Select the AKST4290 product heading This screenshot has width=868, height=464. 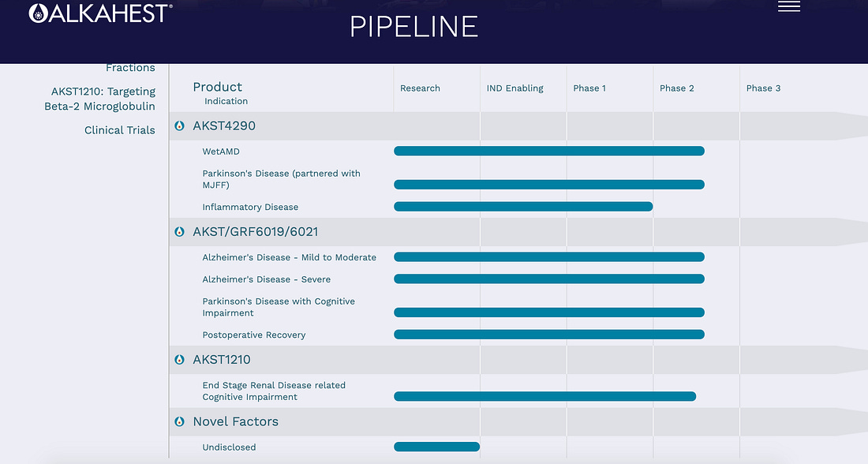tap(224, 125)
